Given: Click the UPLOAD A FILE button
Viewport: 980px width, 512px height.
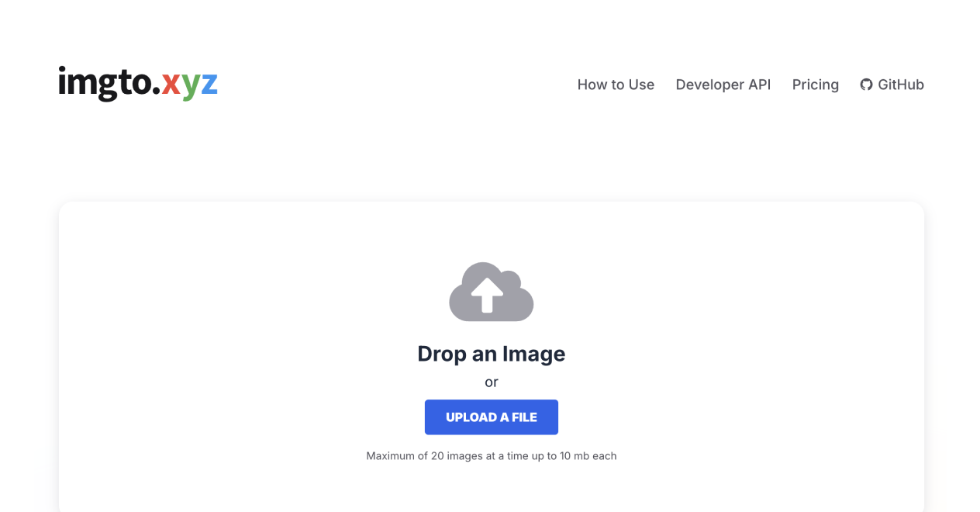Looking at the screenshot, I should coord(492,417).
